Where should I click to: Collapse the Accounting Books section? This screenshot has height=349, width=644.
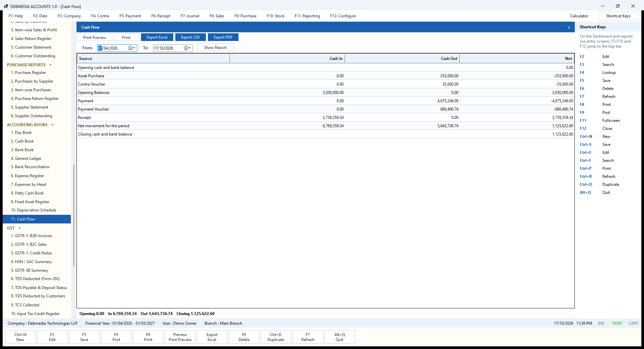pyautogui.click(x=53, y=125)
